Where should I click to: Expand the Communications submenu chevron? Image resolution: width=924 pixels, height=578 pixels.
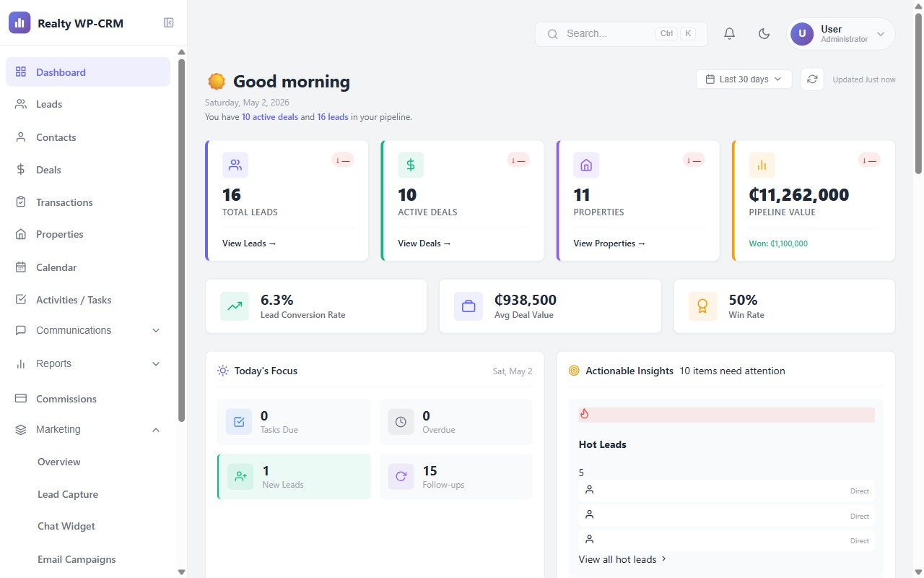click(x=156, y=330)
